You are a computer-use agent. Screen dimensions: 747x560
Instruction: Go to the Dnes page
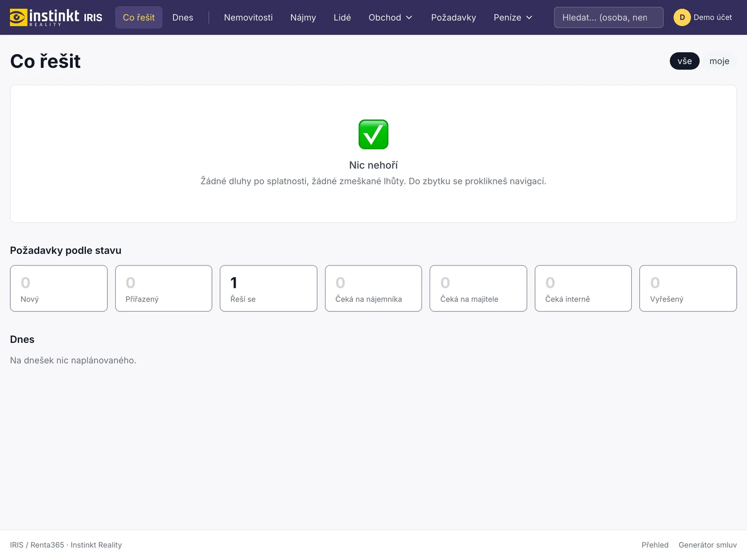(x=183, y=17)
